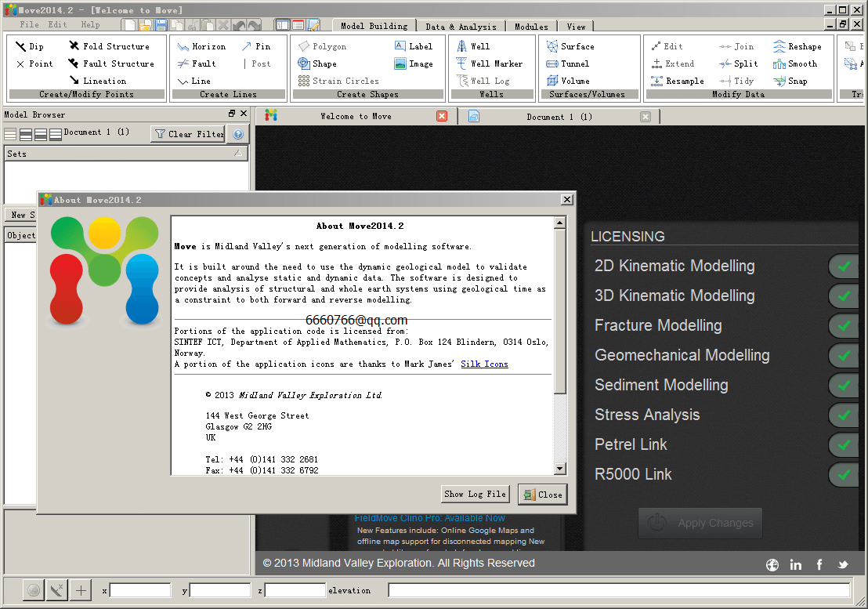Open the Shape creation tool
This screenshot has width=868, height=609.
click(317, 63)
